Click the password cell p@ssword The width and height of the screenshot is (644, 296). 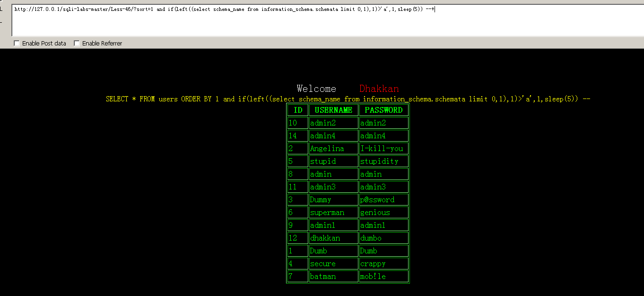click(384, 199)
